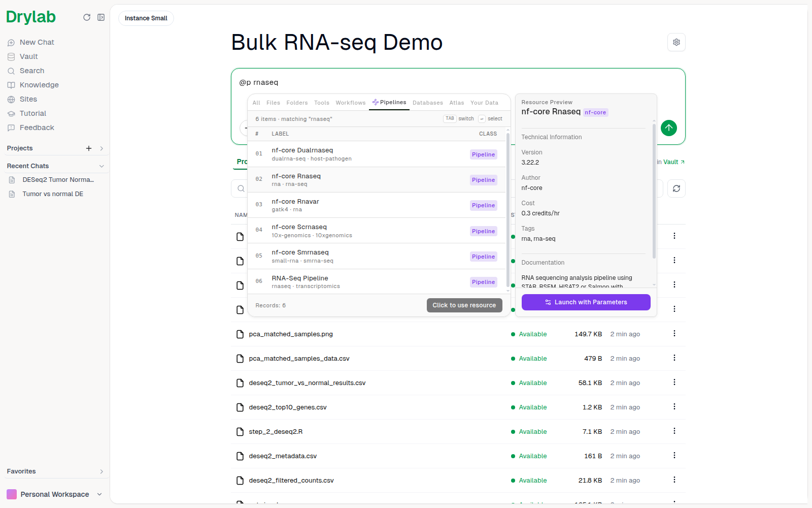
Task: Switch to the Workflows tab
Action: [x=351, y=103]
